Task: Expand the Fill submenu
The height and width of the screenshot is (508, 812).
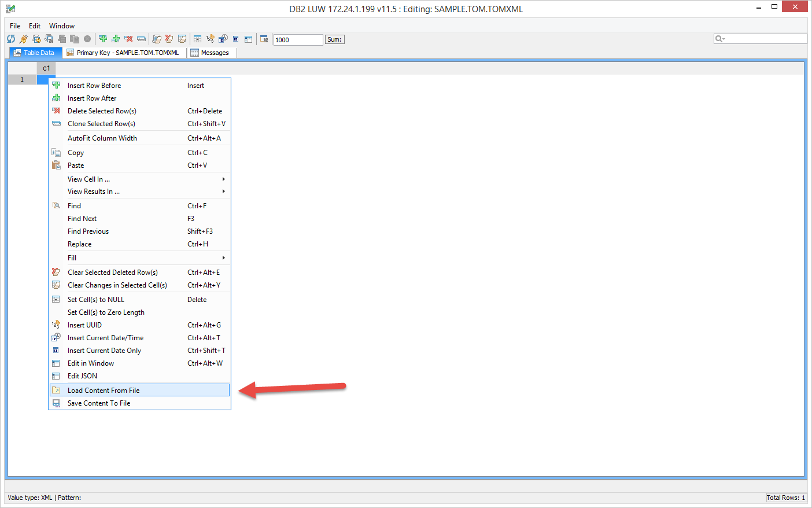Action: point(140,258)
